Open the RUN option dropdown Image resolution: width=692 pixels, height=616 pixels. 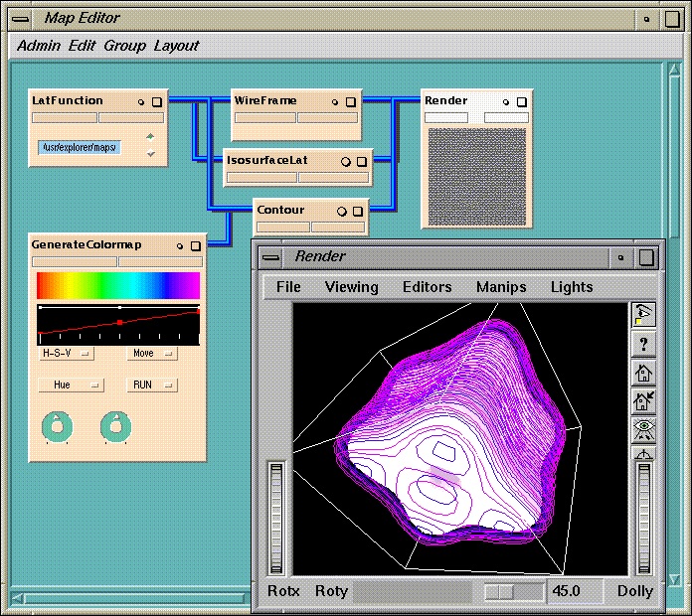click(x=152, y=385)
